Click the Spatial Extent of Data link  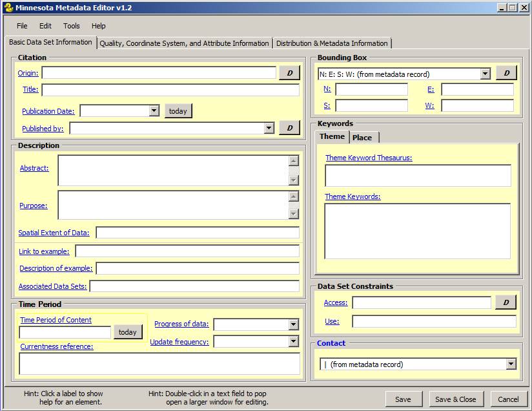(x=54, y=233)
